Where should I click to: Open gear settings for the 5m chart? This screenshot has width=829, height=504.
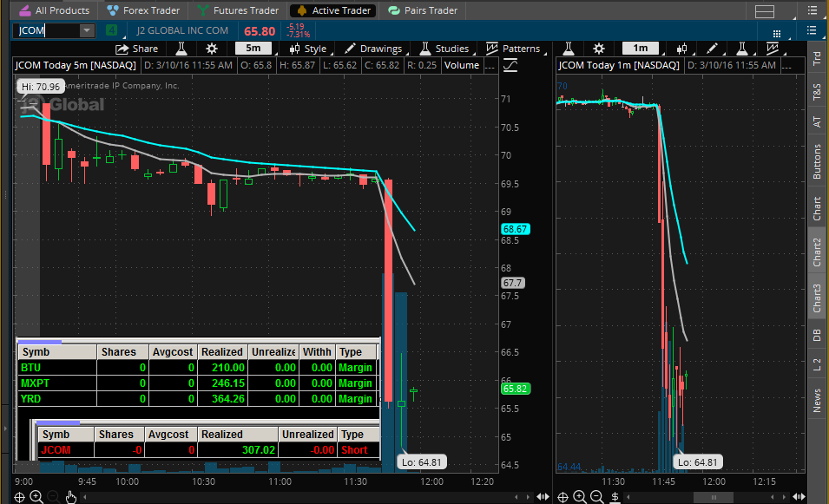point(212,49)
